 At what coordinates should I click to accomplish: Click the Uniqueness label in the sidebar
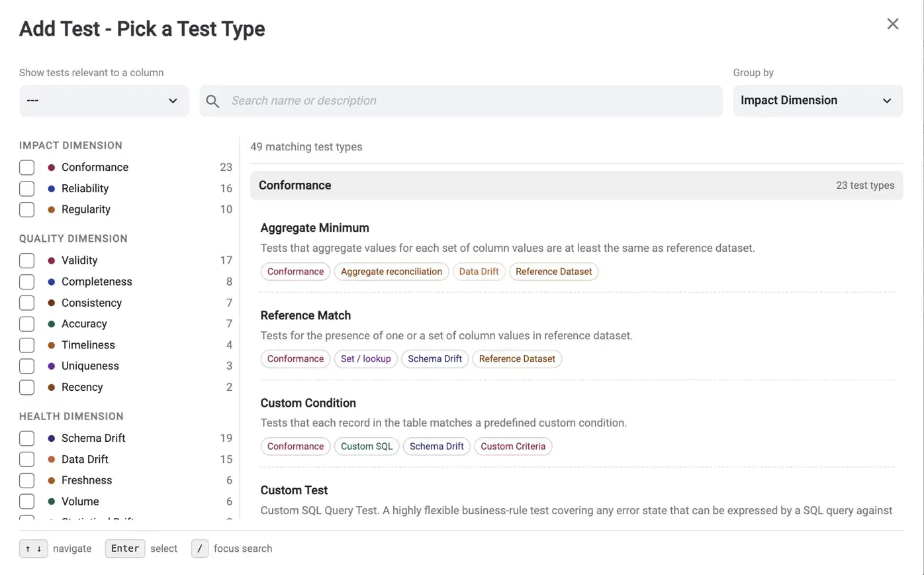pyautogui.click(x=90, y=366)
